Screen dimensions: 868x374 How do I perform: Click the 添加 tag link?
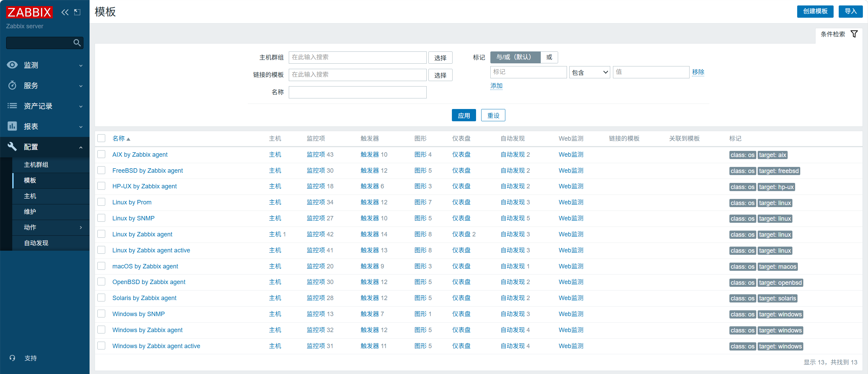point(496,86)
